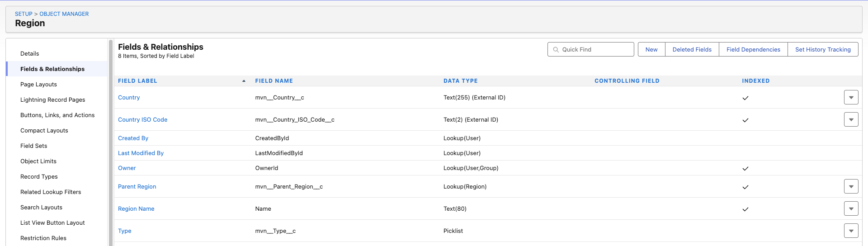Open the Country field link
This screenshot has height=246, width=868.
129,97
